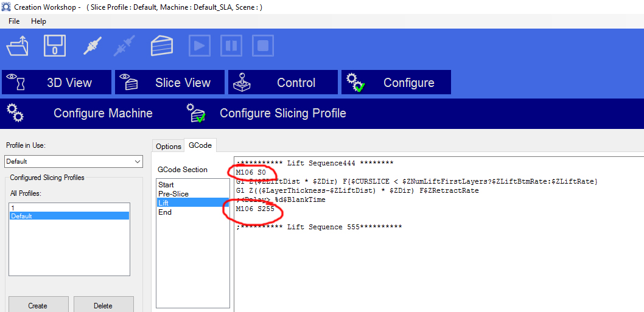The image size is (644, 312).
Task: Open the File menu
Action: coord(14,21)
